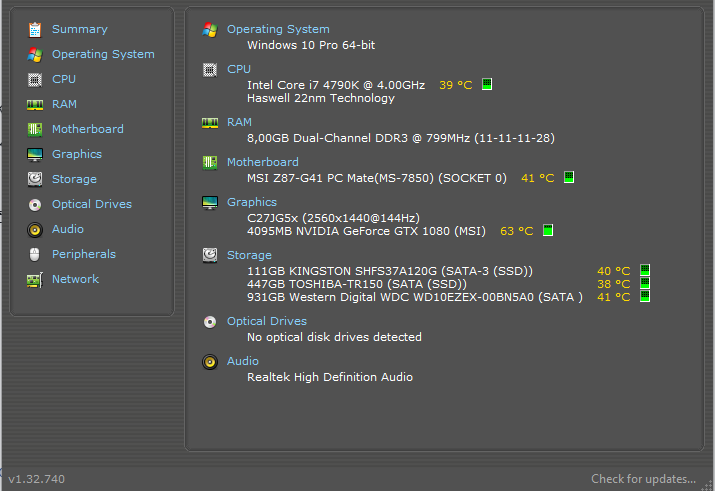Click the RAM heading link in summary
Screen dimensions: 715x491
tap(239, 122)
